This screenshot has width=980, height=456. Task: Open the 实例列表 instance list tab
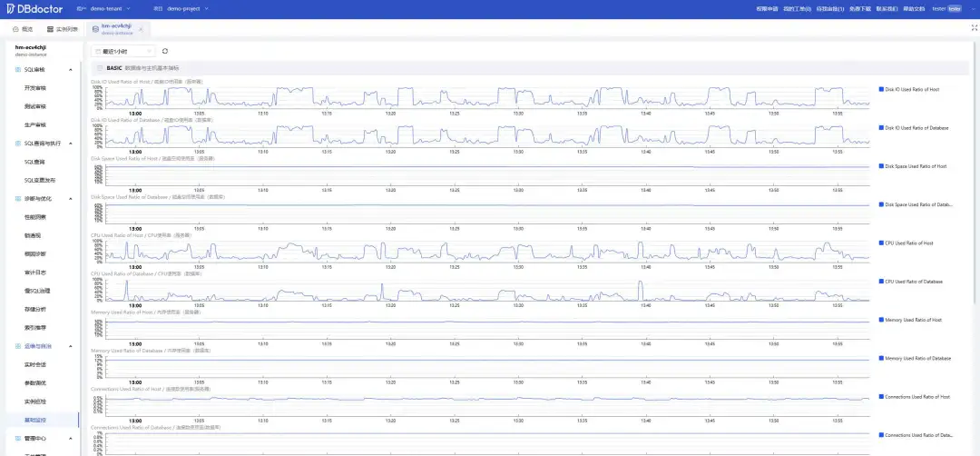click(63, 29)
